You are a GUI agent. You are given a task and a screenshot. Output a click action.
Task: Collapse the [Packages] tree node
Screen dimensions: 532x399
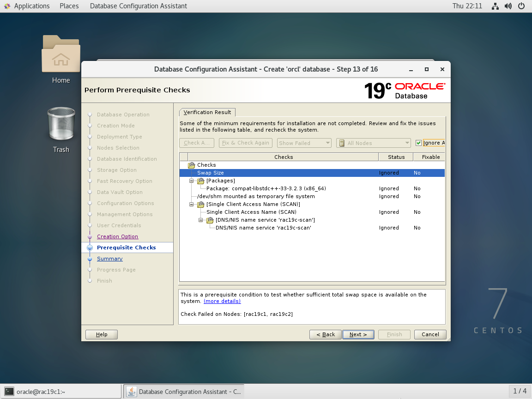[x=191, y=181]
